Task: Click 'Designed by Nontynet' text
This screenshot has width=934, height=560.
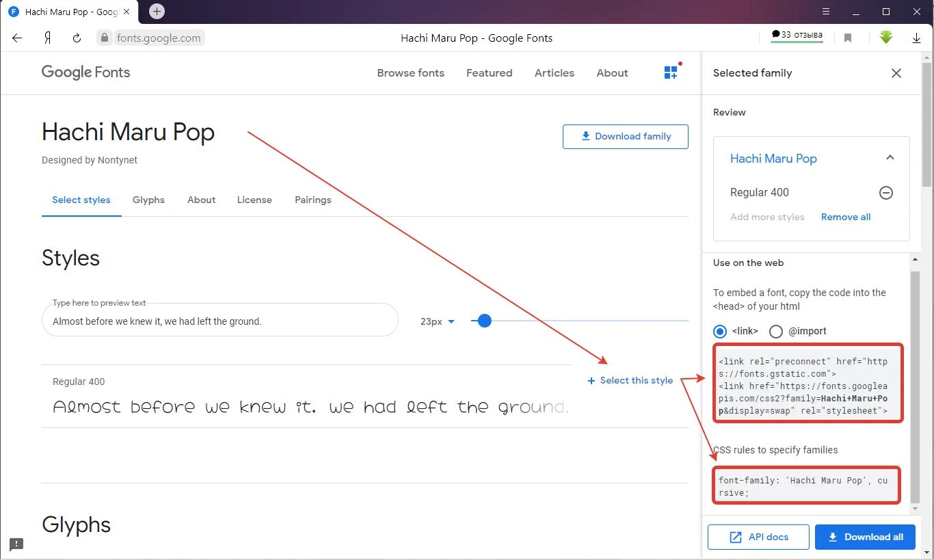Action: click(x=90, y=160)
